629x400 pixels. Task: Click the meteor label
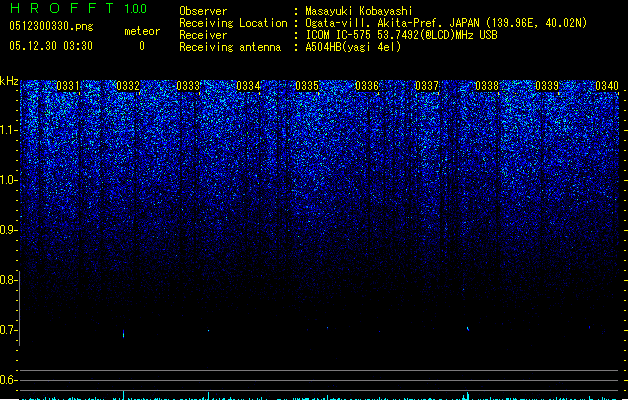[x=142, y=31]
